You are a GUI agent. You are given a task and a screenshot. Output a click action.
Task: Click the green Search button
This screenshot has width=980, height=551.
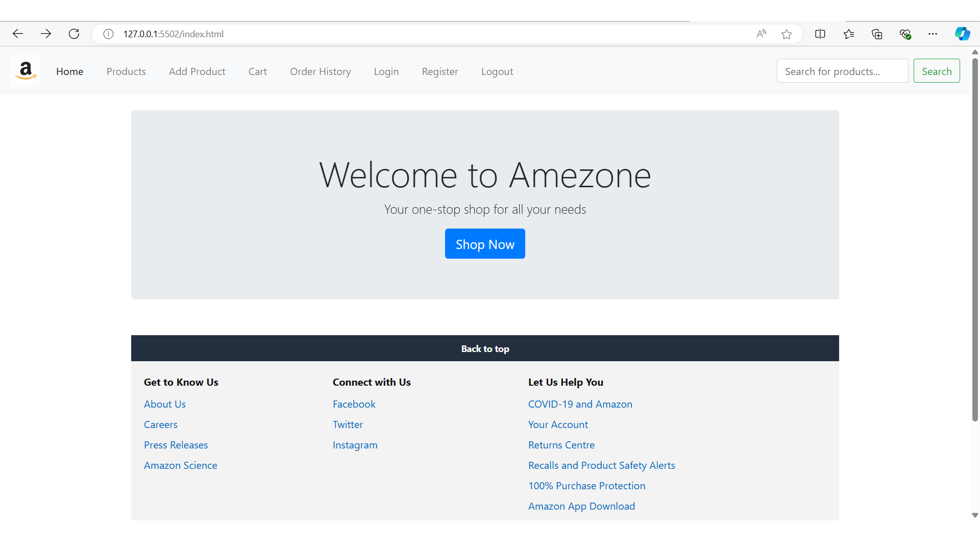[937, 71]
